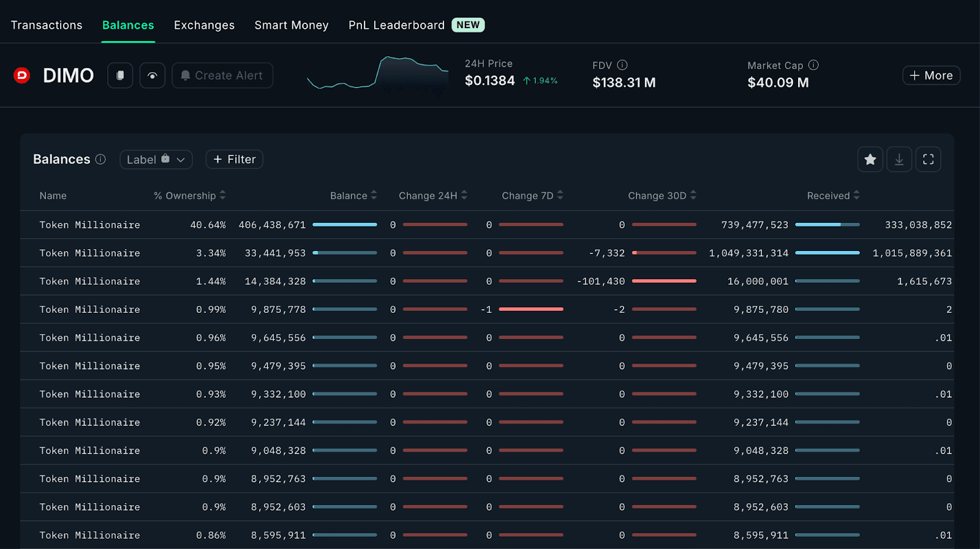
Task: Click the 24H price sparkline chart
Action: coord(377,75)
